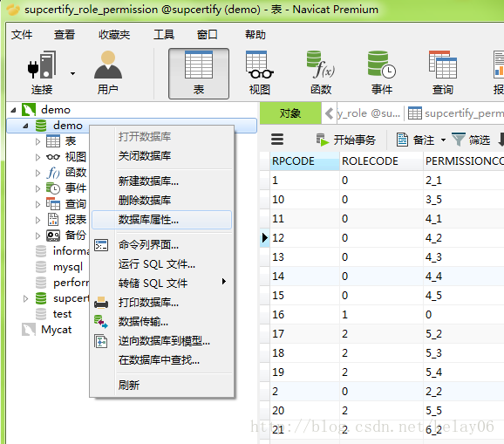Open the dropdown arrow next to 备注
504x444 pixels.
click(443, 140)
